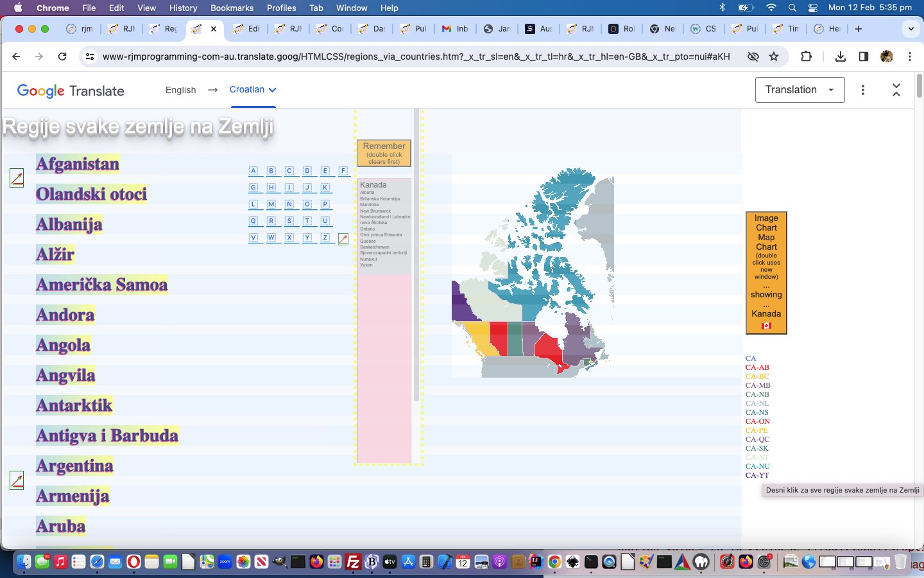Click the CA-AB region code

(x=757, y=367)
